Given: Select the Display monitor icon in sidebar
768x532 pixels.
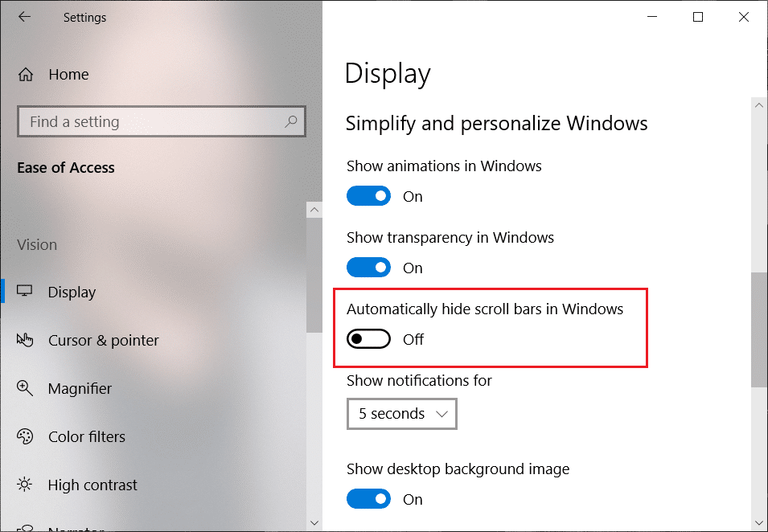Looking at the screenshot, I should [x=25, y=292].
